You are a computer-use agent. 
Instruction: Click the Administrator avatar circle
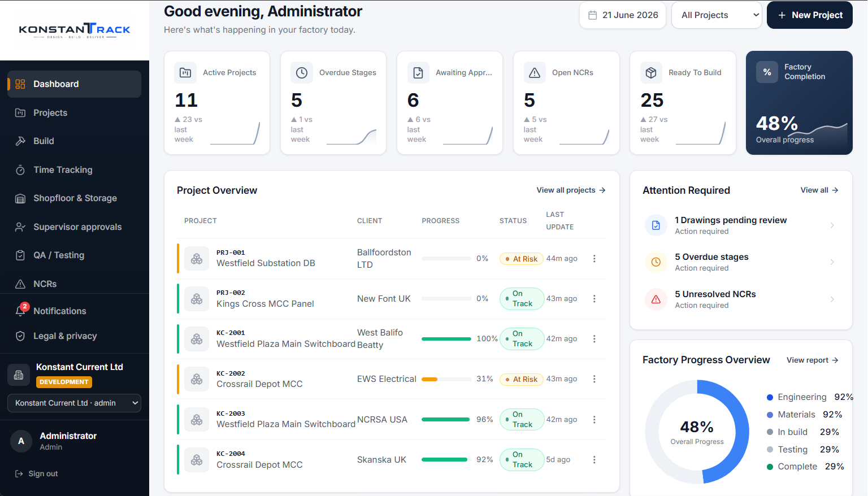[21, 441]
